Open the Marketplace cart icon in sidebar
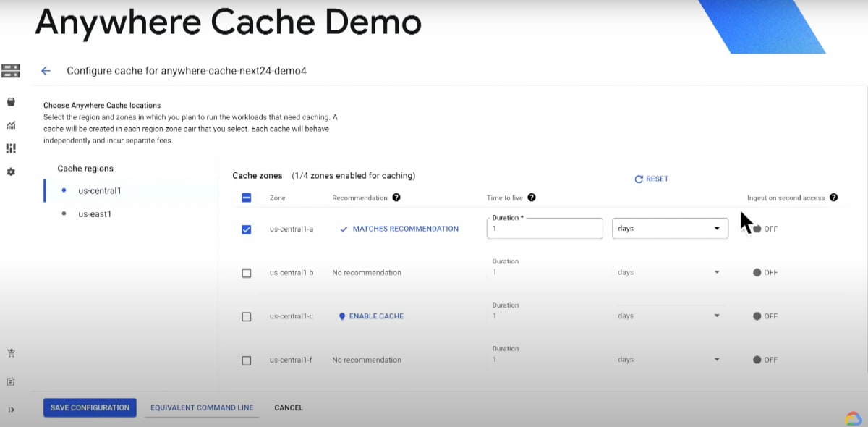Viewport: 868px width, 427px height. 11,353
